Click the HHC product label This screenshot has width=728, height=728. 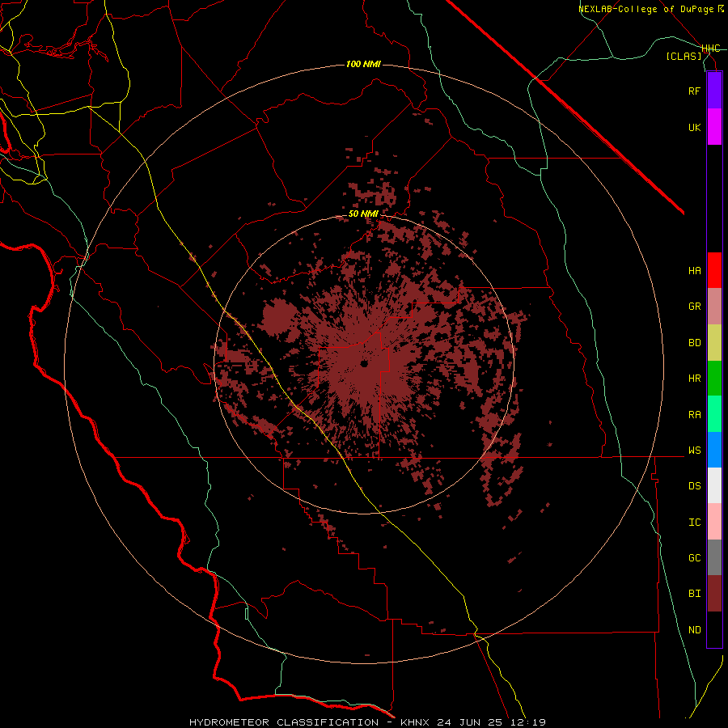click(x=711, y=49)
